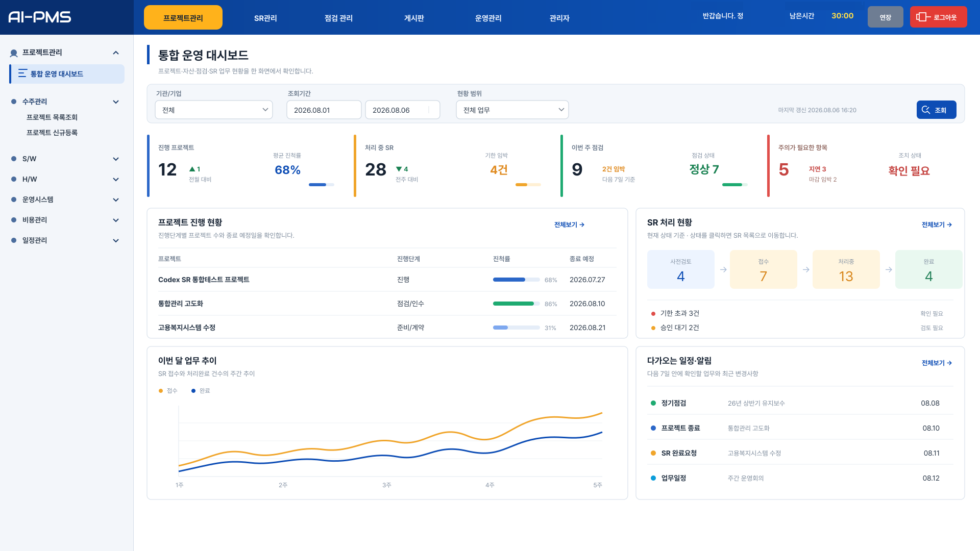Click the blue 완료 legend dot
The width and height of the screenshot is (980, 551).
(x=193, y=391)
